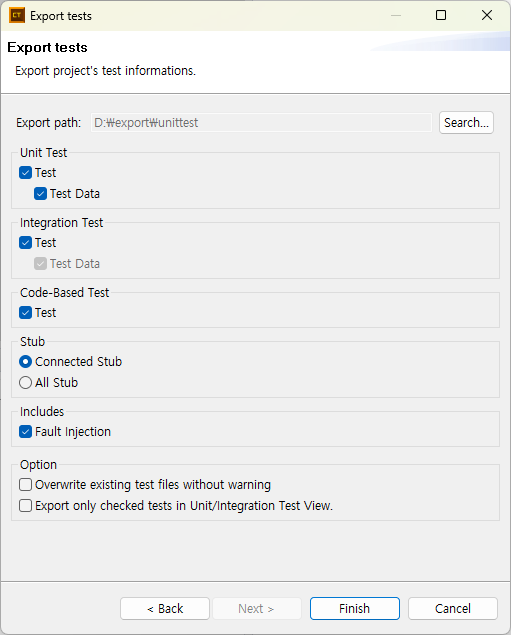Open the Search... browse button
The height and width of the screenshot is (635, 511).
(466, 122)
